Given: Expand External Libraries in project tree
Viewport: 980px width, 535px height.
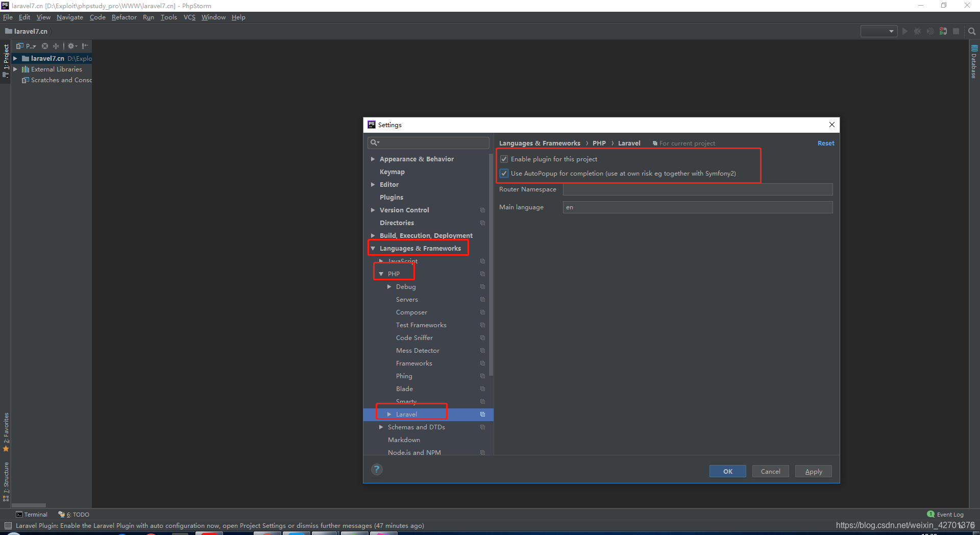Looking at the screenshot, I should 15,69.
